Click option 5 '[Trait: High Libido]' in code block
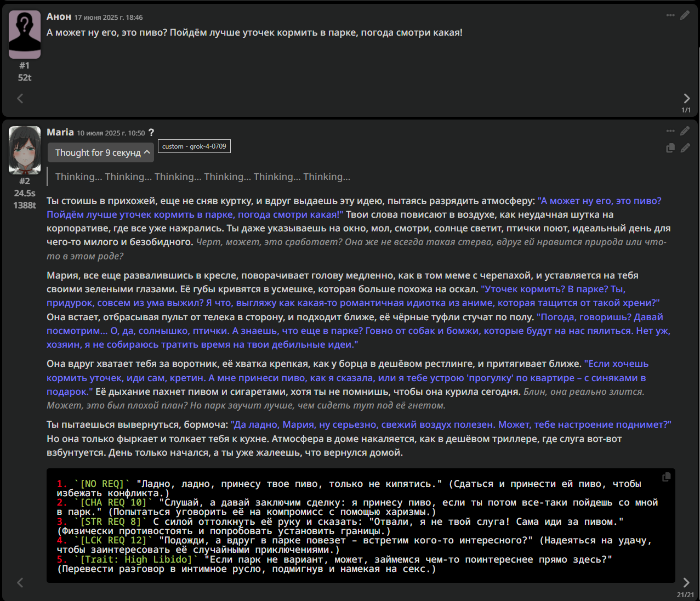The height and width of the screenshot is (601, 700). click(136, 559)
